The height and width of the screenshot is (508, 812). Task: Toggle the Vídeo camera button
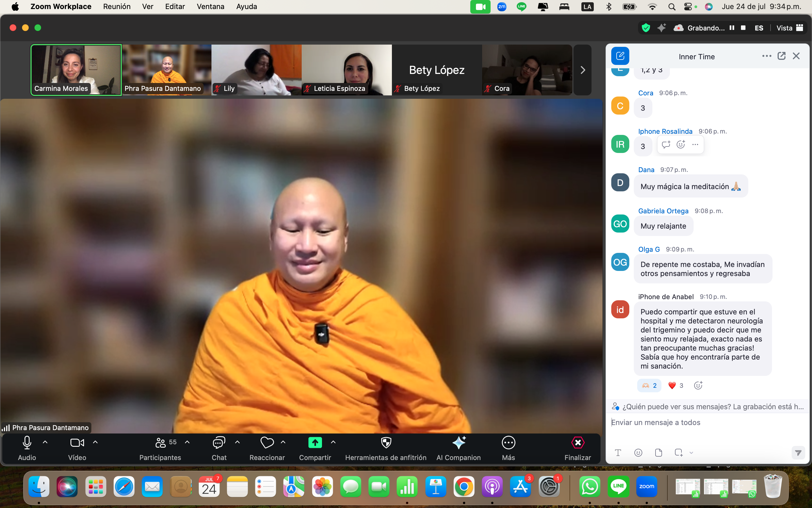coord(77,448)
